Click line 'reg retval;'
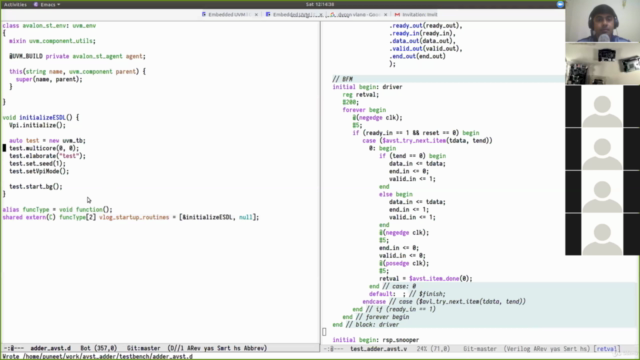This screenshot has height=360, width=640. point(361,95)
